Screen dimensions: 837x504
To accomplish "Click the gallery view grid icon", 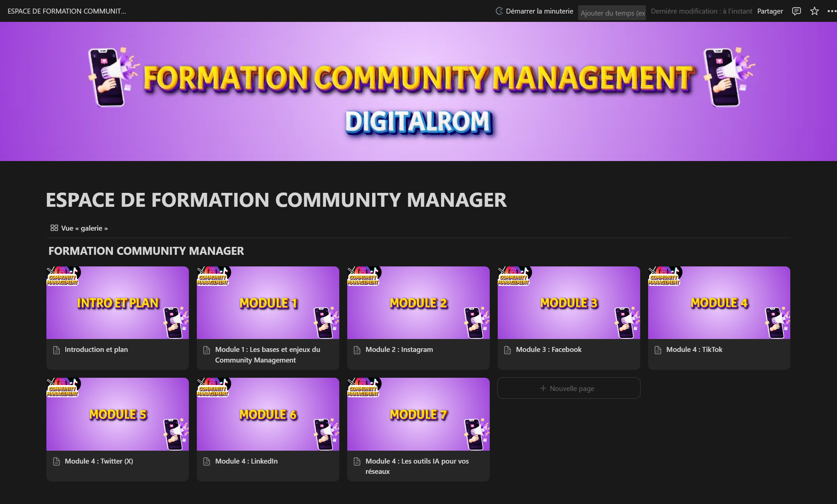I will 54,228.
